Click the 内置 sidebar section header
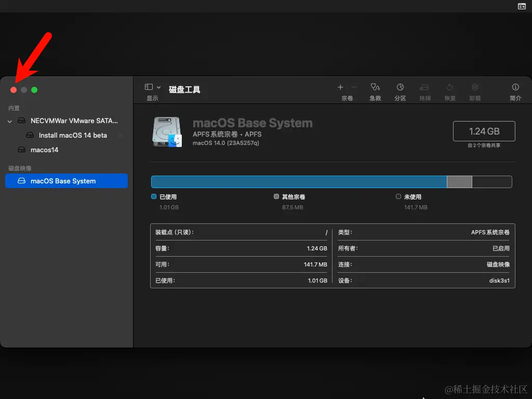532x399 pixels. point(14,108)
